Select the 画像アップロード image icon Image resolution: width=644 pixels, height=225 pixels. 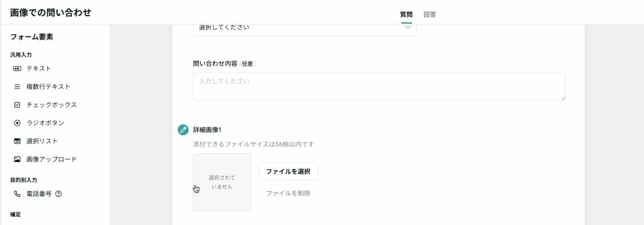pos(17,159)
